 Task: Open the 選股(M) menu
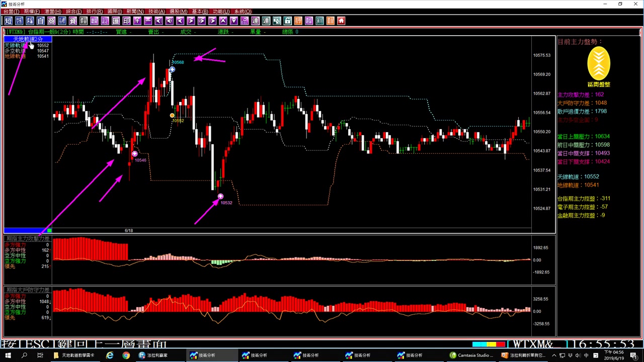178,11
